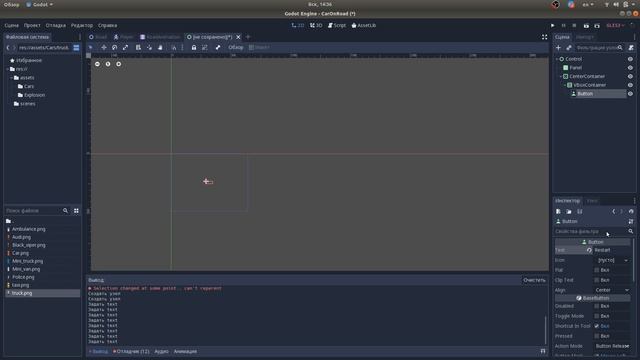Toggle FileSystem split mode icon
Viewport: 640px width, 360px height.
tap(76, 48)
